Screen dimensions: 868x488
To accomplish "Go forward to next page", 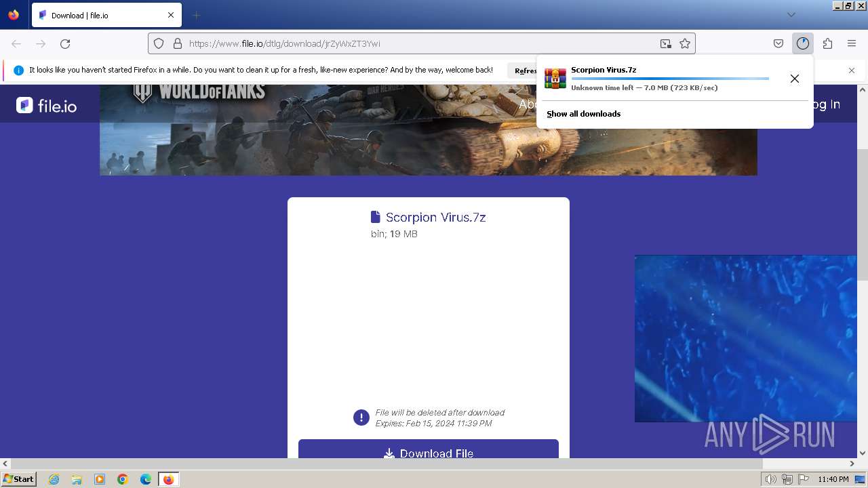I will pos(41,43).
